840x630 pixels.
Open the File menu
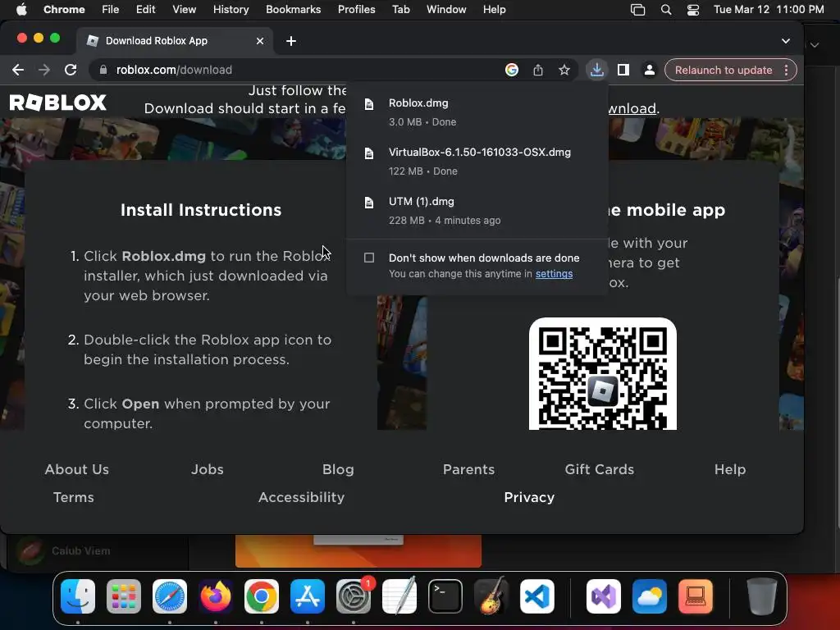point(111,10)
